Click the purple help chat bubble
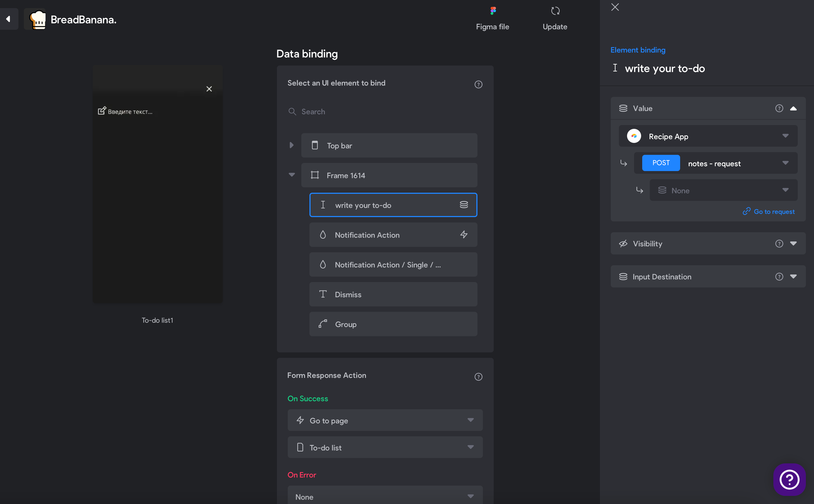This screenshot has height=504, width=814. pyautogui.click(x=789, y=479)
